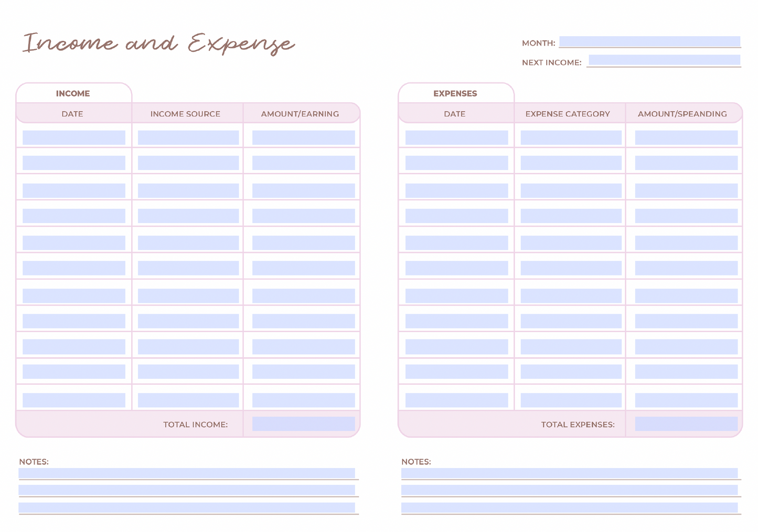The height and width of the screenshot is (532, 758).
Task: Click second Notes line under Expenses table
Action: point(570,490)
